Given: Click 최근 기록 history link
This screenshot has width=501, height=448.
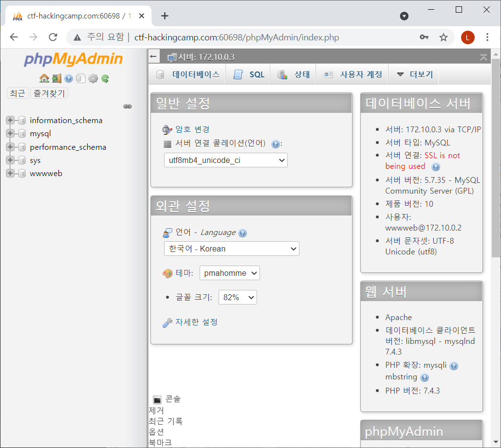Looking at the screenshot, I should pos(166,421).
